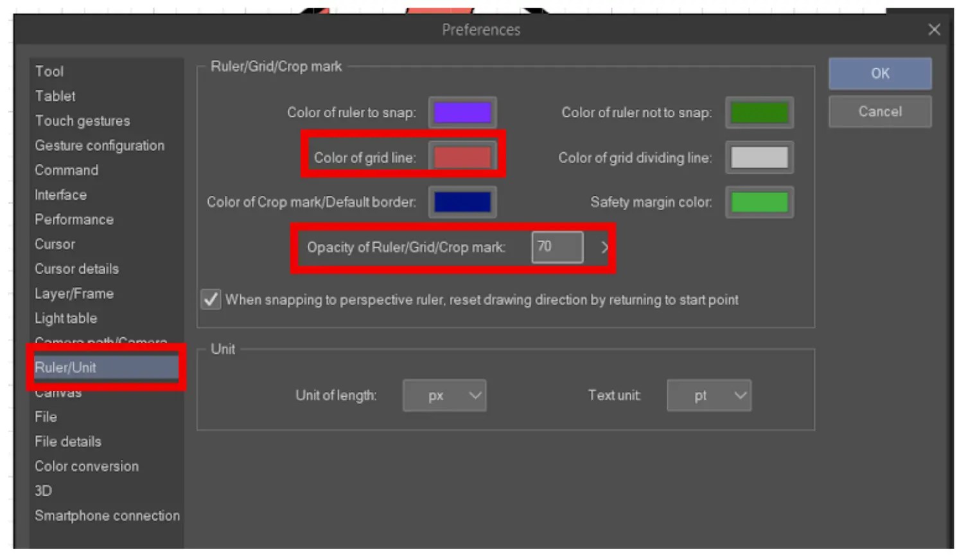Cancel the Preferences dialog
The height and width of the screenshot is (560, 966).
tap(880, 111)
